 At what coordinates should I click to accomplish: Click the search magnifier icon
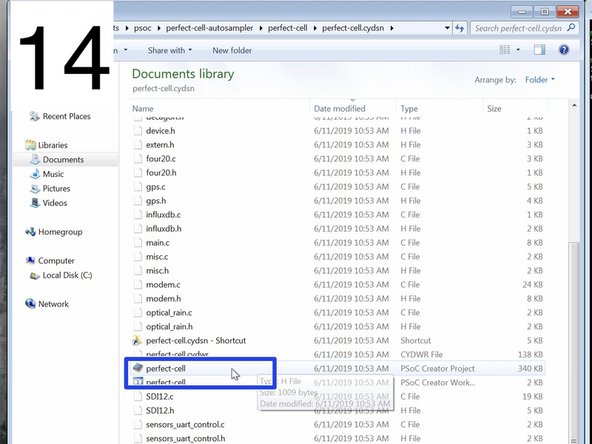point(571,28)
